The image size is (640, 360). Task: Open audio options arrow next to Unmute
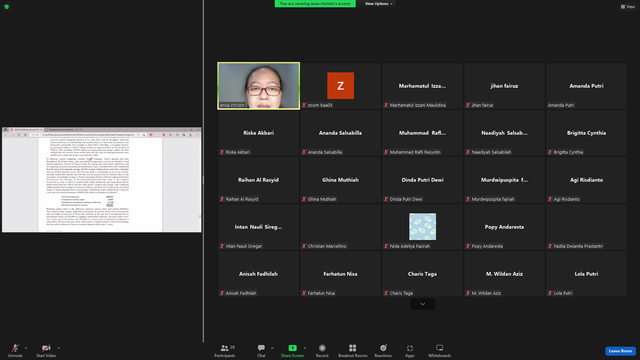[x=26, y=348]
